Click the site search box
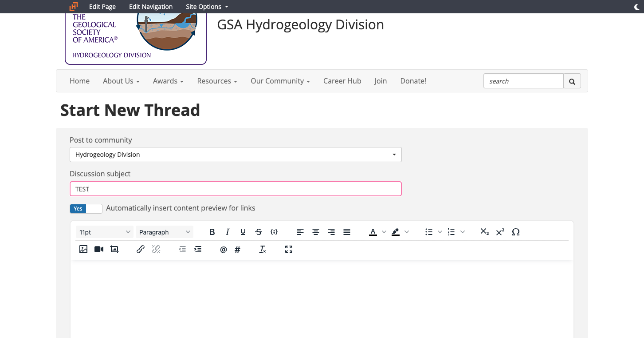 pyautogui.click(x=523, y=81)
